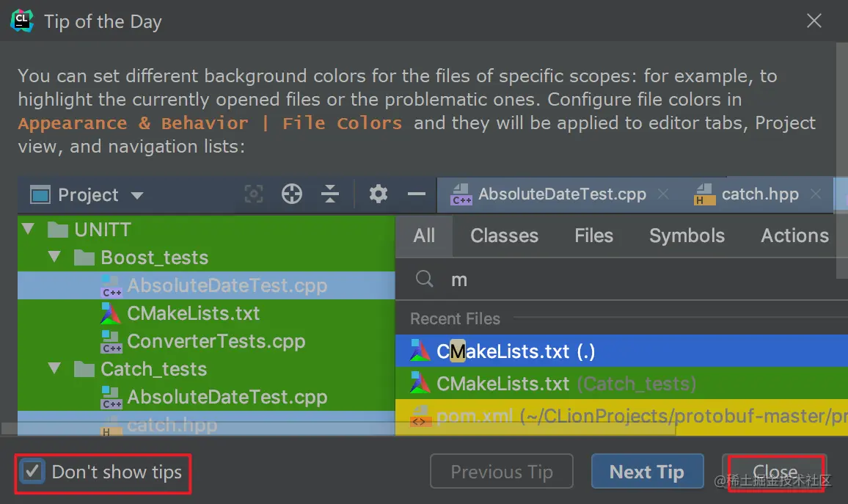
Task: Switch to the Symbols search tab
Action: pyautogui.click(x=687, y=235)
